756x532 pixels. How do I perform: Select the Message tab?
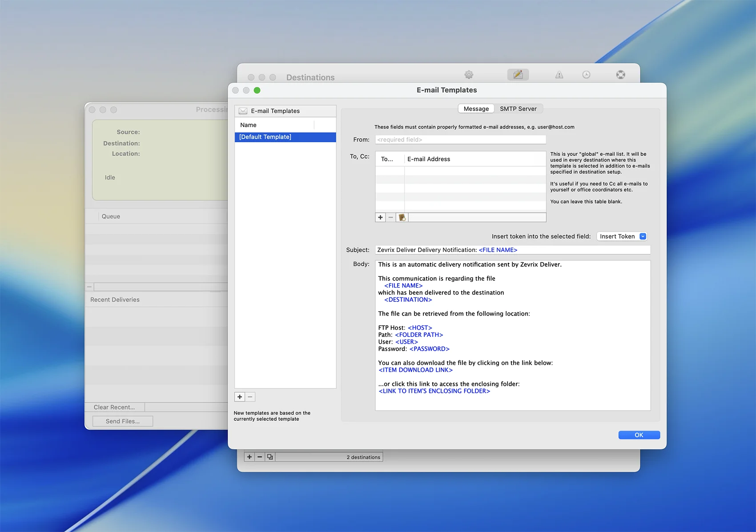476,109
